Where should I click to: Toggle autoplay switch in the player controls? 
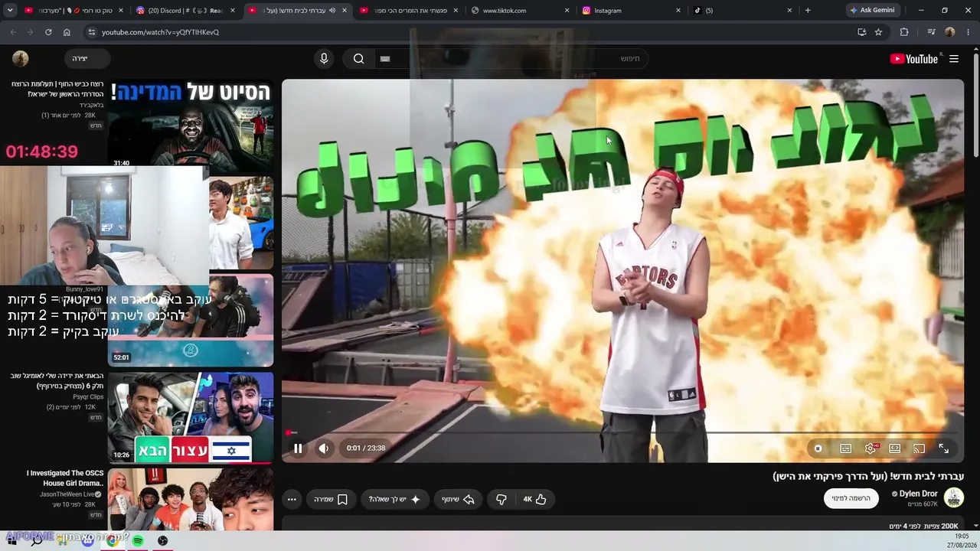click(818, 448)
